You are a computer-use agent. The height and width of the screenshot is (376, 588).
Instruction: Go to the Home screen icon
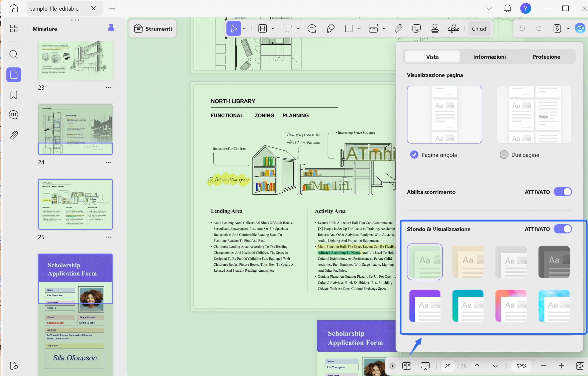(14, 8)
